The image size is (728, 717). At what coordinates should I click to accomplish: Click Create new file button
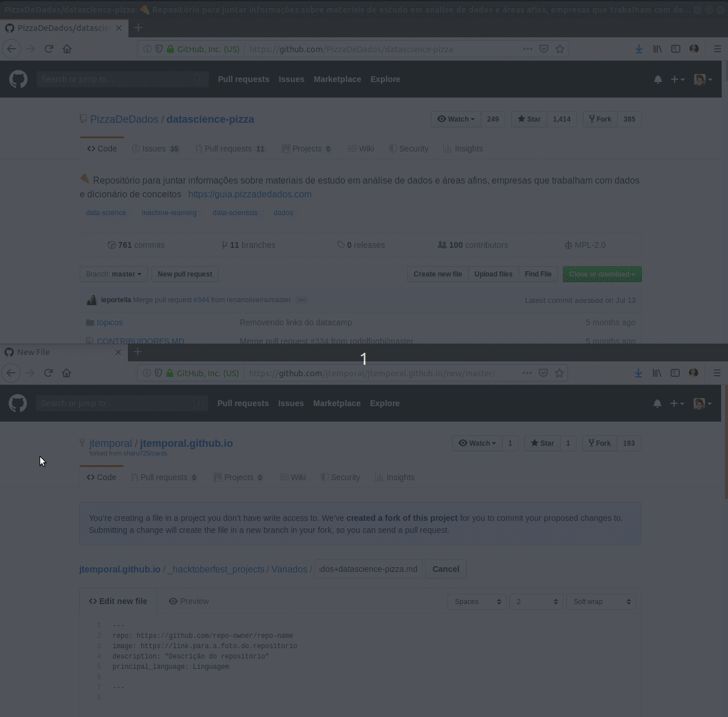coord(438,274)
